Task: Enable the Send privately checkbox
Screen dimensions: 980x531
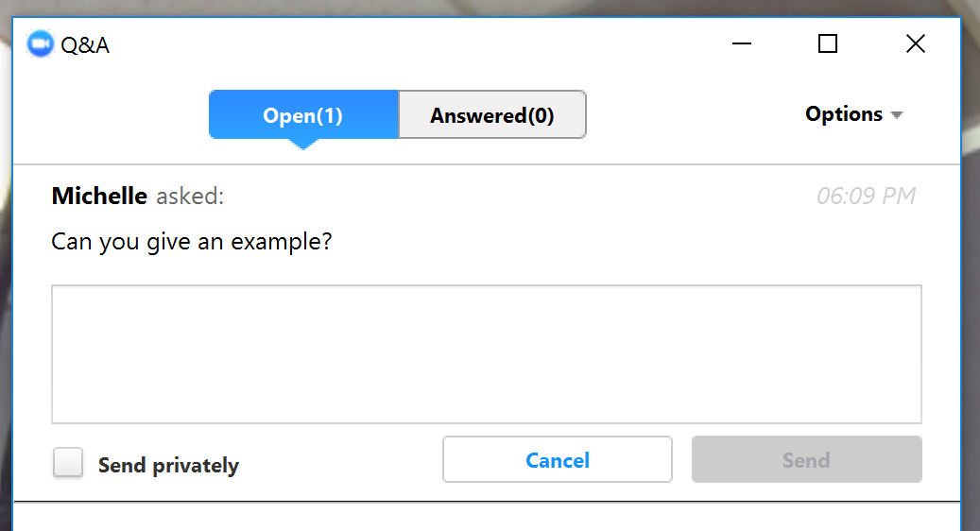Action: [68, 463]
